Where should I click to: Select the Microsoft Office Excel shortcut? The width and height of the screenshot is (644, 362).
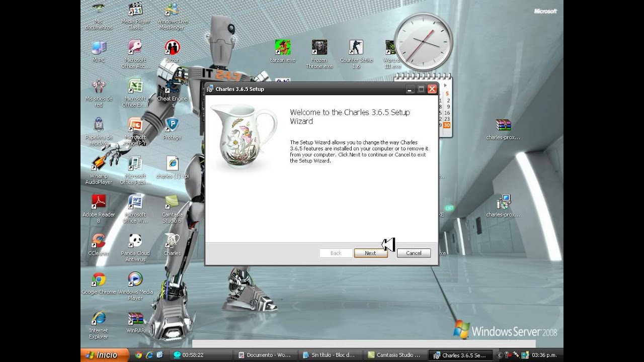(135, 93)
